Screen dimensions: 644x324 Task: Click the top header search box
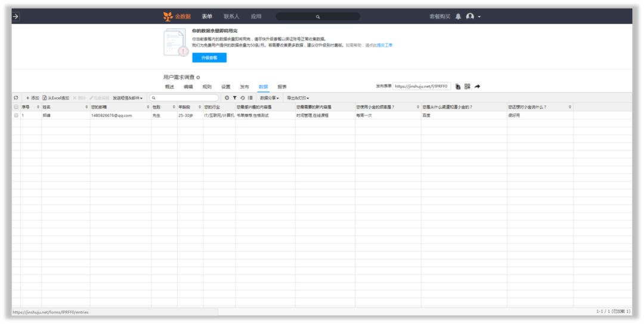tap(318, 17)
